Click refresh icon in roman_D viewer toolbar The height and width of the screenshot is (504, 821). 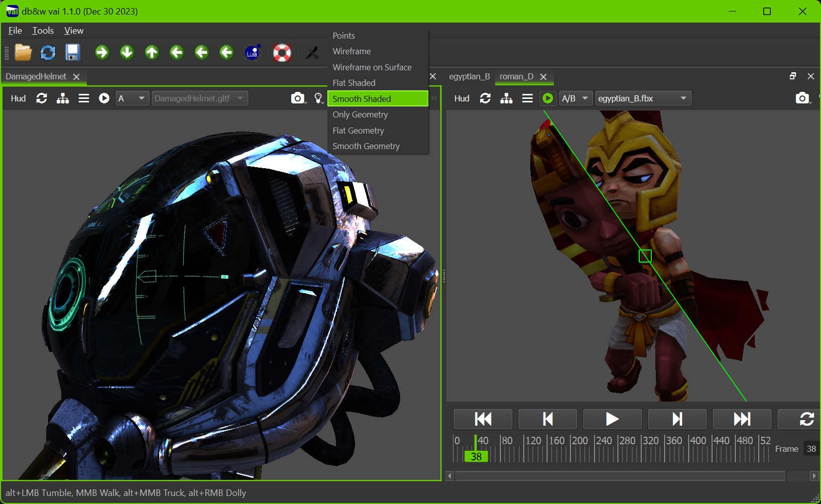[x=485, y=98]
